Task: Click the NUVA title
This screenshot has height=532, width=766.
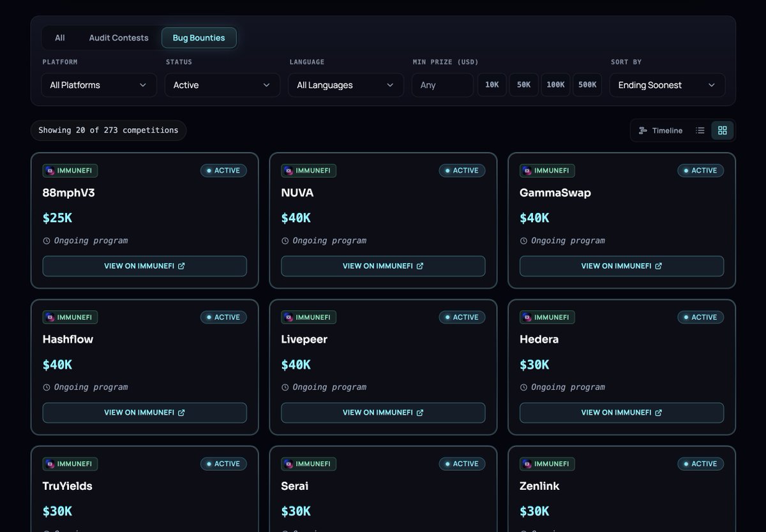Action: click(297, 193)
